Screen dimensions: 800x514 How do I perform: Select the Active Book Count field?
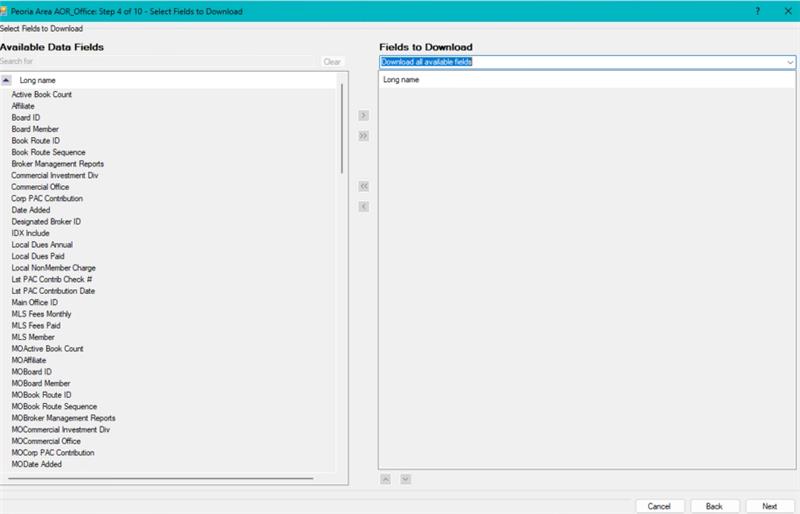(41, 95)
